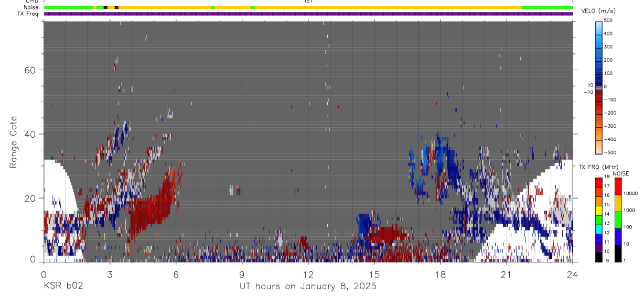The height and width of the screenshot is (297, 644).
Task: Click the 300 value on velocity scale
Action: coord(609,47)
